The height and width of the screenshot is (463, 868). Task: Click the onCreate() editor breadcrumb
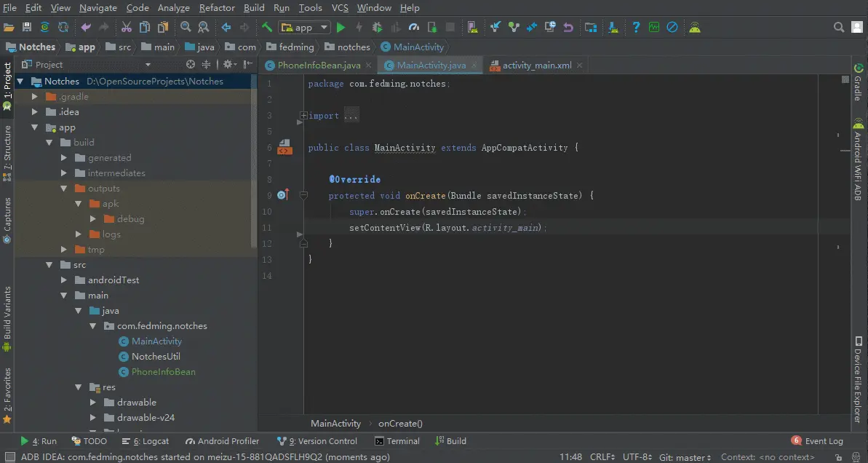pos(400,423)
